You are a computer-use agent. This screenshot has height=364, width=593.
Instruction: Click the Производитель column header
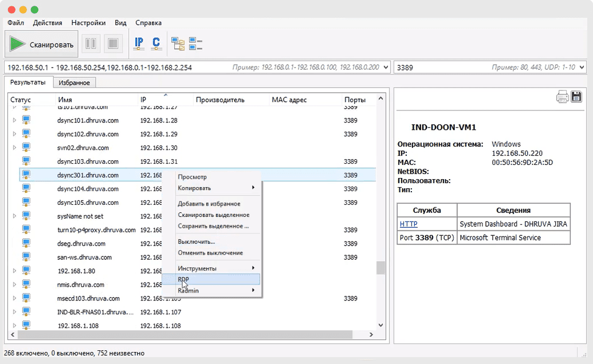click(x=220, y=100)
